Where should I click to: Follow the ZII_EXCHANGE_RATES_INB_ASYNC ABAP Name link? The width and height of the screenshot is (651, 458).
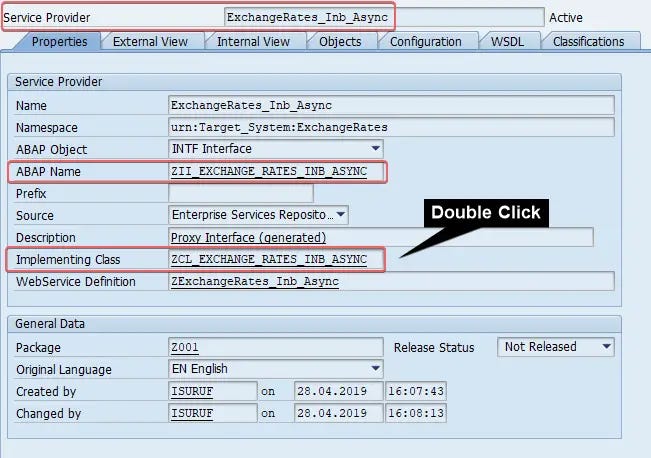coord(269,171)
